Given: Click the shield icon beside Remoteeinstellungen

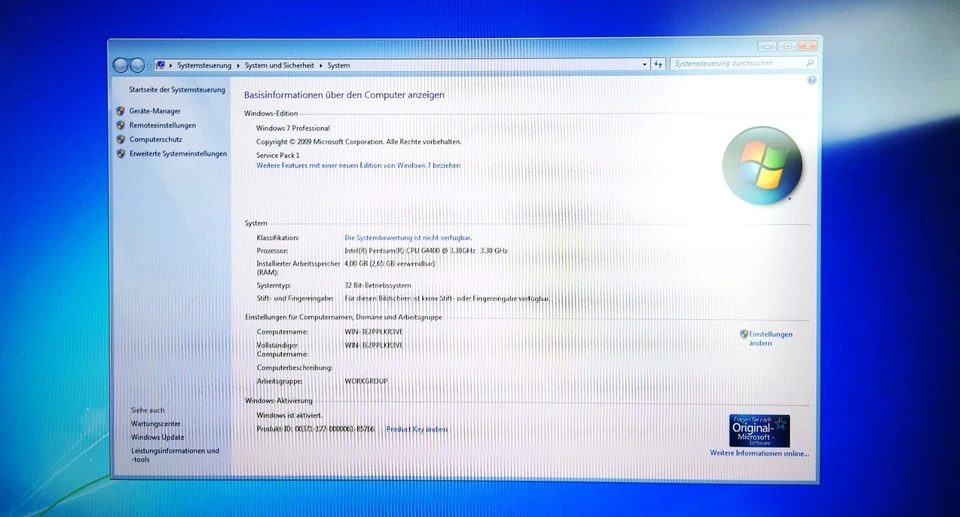Looking at the screenshot, I should (x=121, y=125).
